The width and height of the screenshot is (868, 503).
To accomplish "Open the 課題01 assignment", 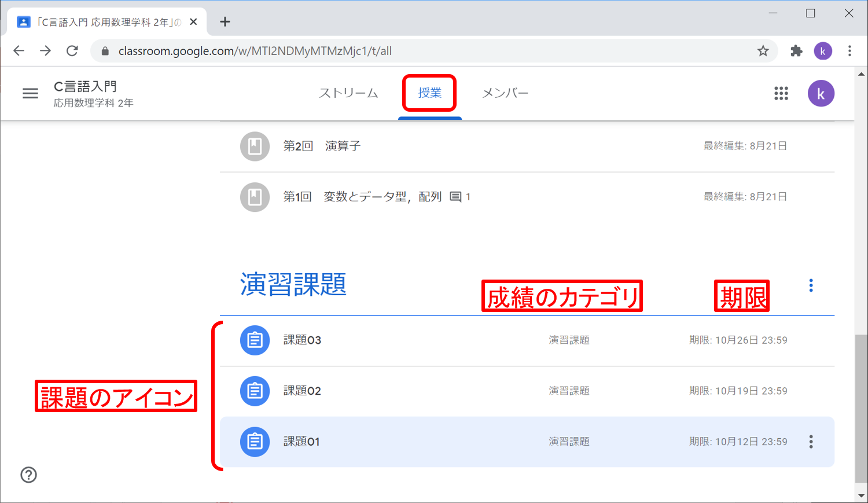I will 301,442.
